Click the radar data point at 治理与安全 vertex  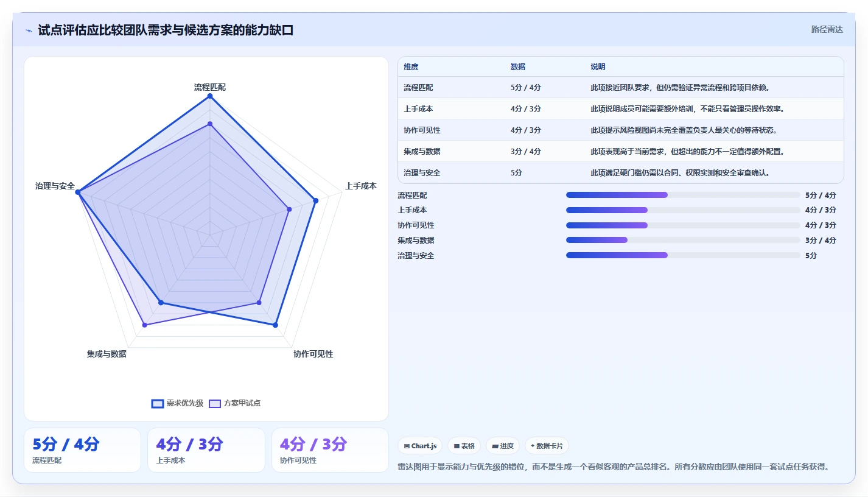click(78, 192)
